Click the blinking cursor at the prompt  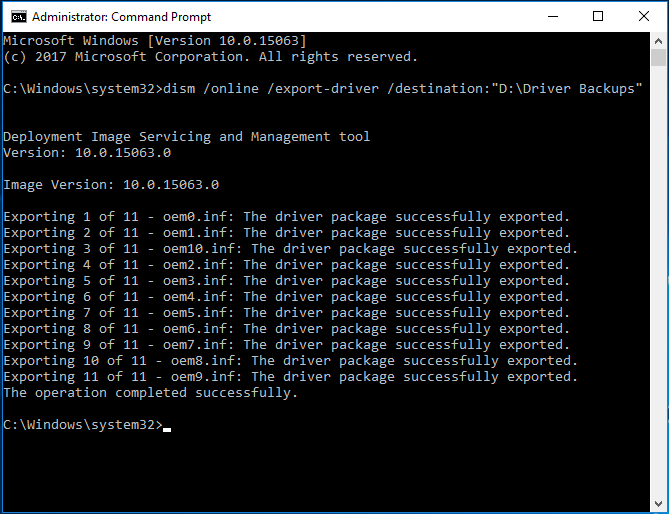[167, 430]
